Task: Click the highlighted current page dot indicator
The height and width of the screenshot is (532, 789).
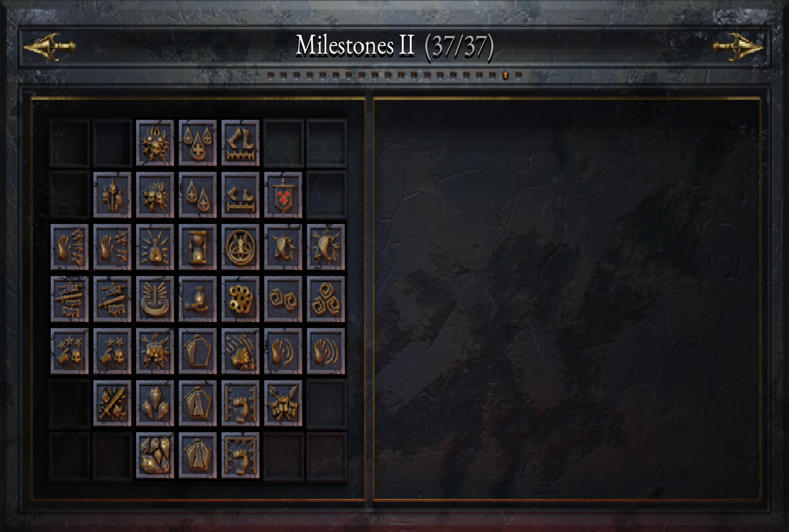Action: click(505, 75)
